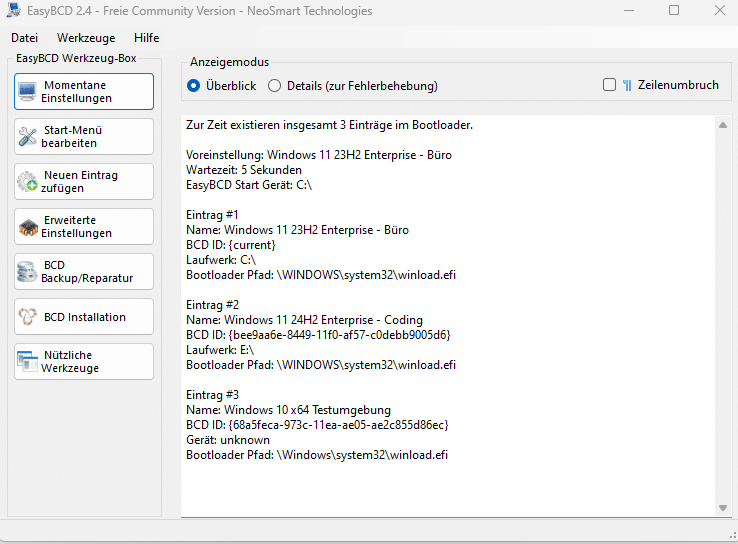
Task: Go to Start-Menü bearbeiten
Action: (84, 136)
